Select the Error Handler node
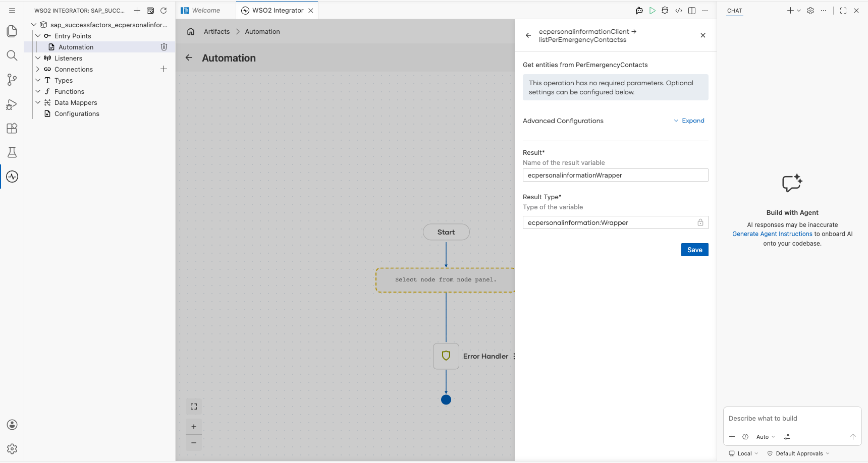The width and height of the screenshot is (868, 463). pyautogui.click(x=446, y=356)
